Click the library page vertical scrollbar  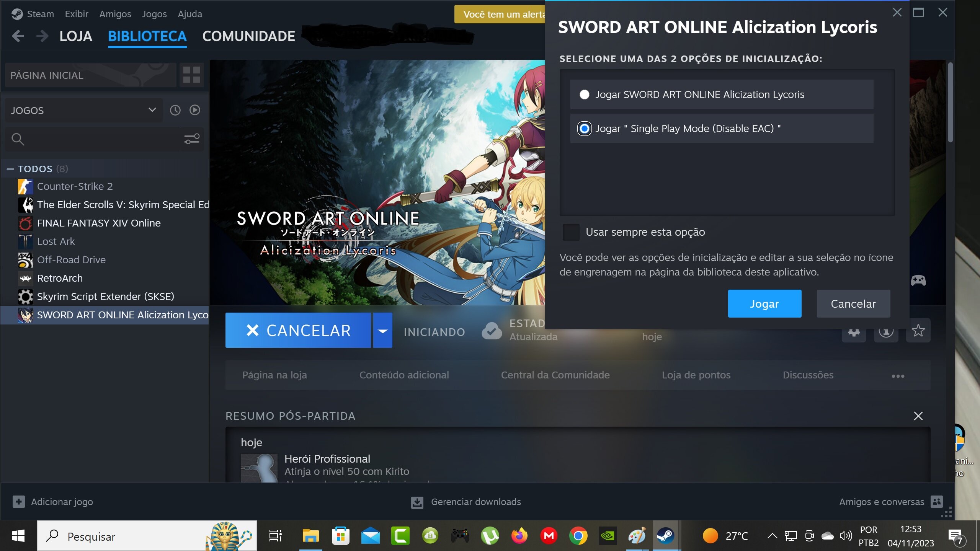pos(950,102)
